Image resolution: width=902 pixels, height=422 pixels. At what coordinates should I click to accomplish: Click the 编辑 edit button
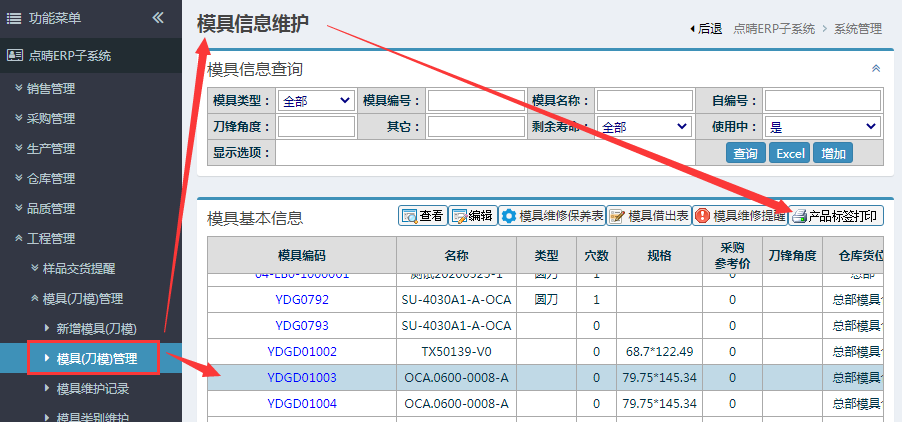coord(472,216)
